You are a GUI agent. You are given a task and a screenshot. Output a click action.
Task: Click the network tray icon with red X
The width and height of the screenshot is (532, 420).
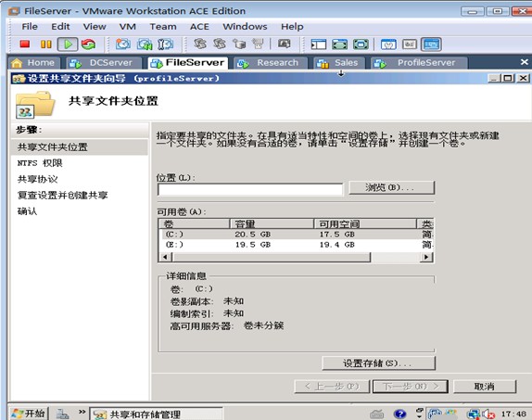tap(473, 414)
